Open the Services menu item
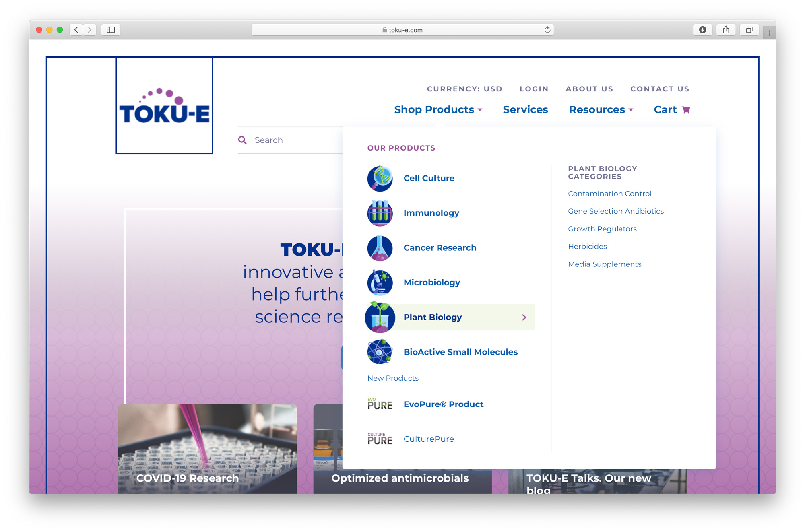This screenshot has height=532, width=805. 525,110
